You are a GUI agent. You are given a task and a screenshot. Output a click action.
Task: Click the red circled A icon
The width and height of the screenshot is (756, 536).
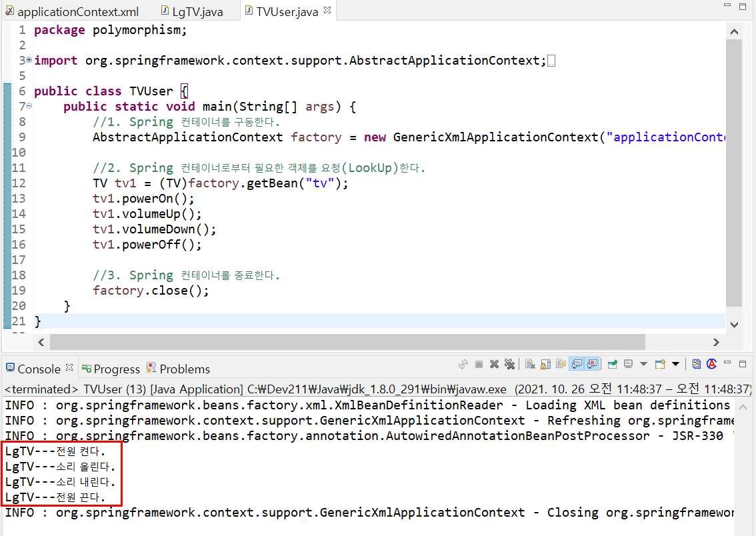[711, 364]
